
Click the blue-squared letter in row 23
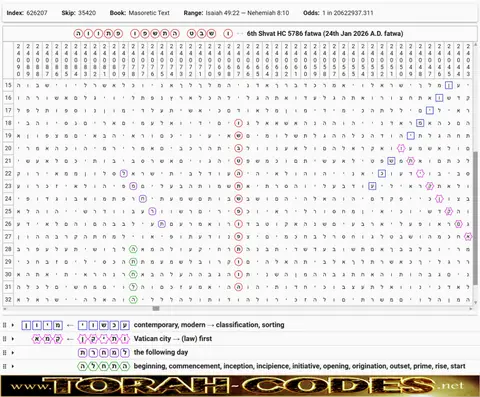[372, 186]
